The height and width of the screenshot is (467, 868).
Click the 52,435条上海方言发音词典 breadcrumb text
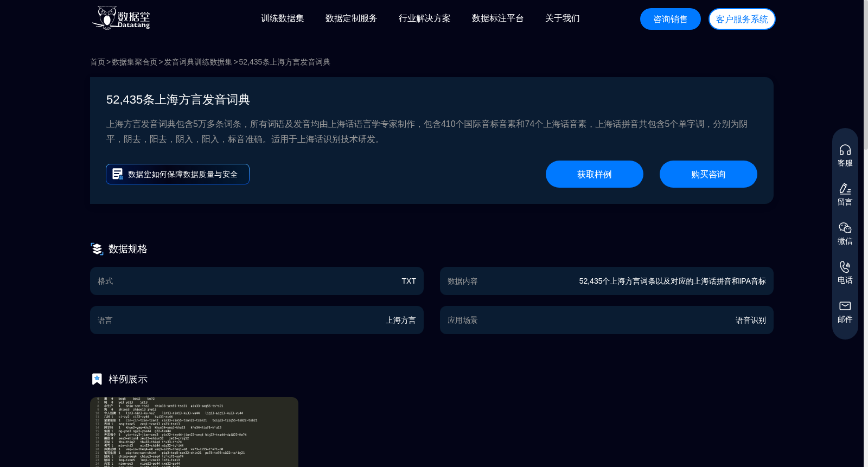click(284, 62)
